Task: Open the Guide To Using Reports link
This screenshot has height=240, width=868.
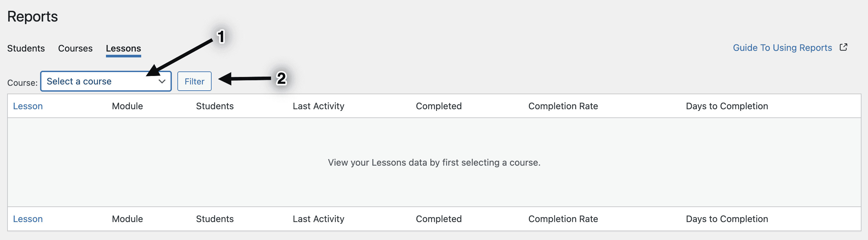Action: point(783,48)
